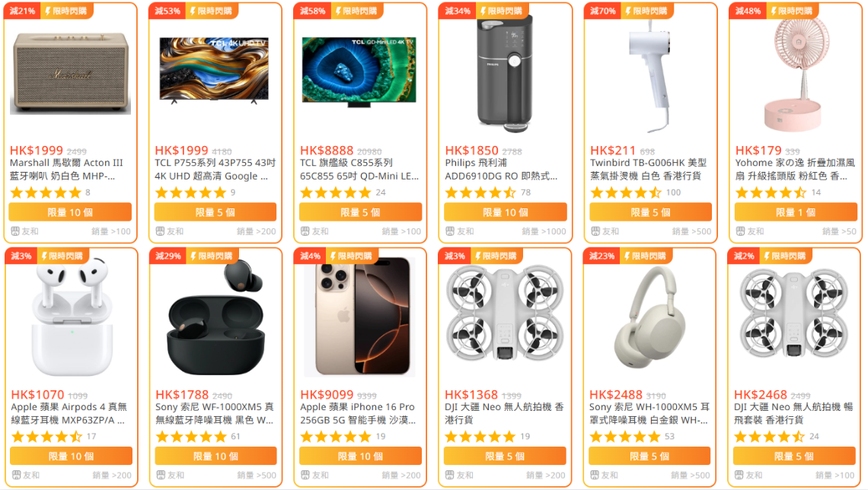Image resolution: width=868 pixels, height=490 pixels.
Task: Click the limit 5 button for Twinbird steamer
Action: pos(650,212)
